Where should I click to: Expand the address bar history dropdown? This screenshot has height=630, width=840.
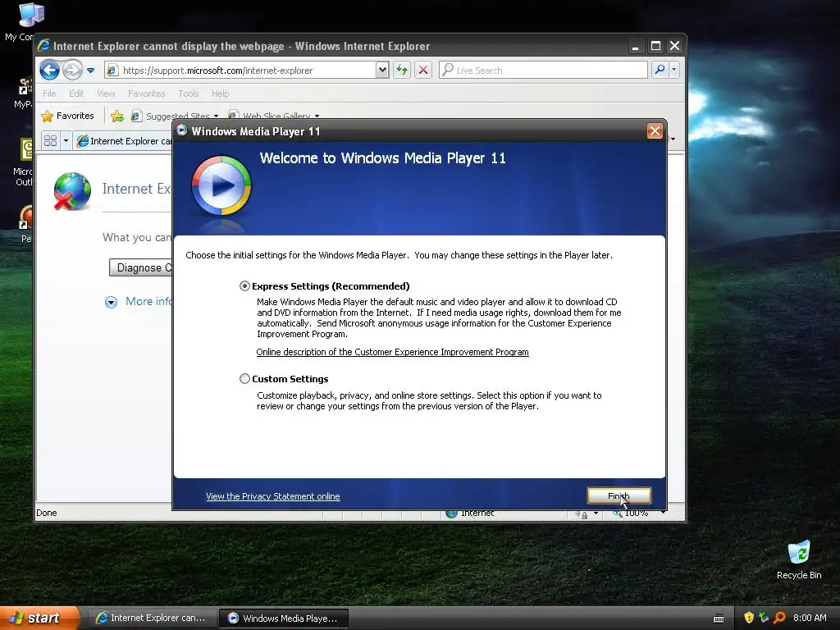(382, 70)
